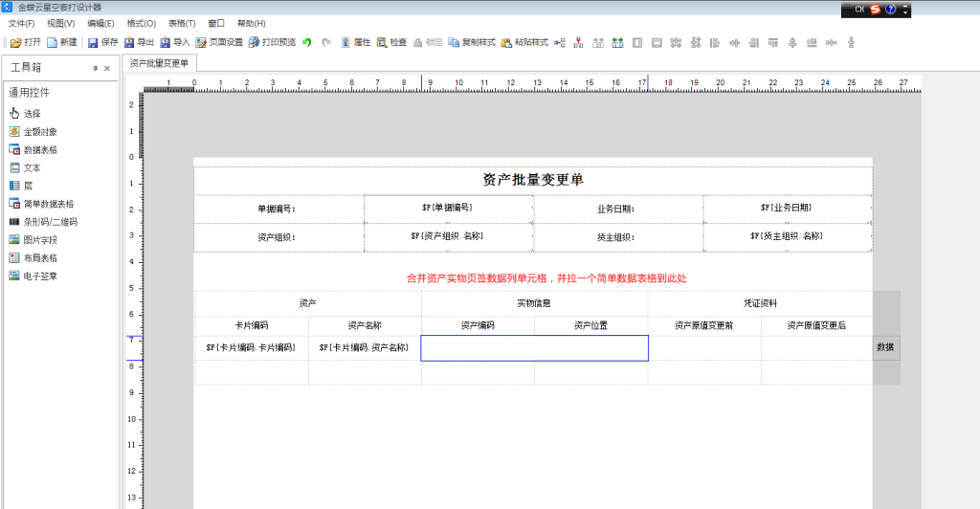Open the 帮助(H) menu
The width and height of the screenshot is (980, 509).
click(x=252, y=23)
